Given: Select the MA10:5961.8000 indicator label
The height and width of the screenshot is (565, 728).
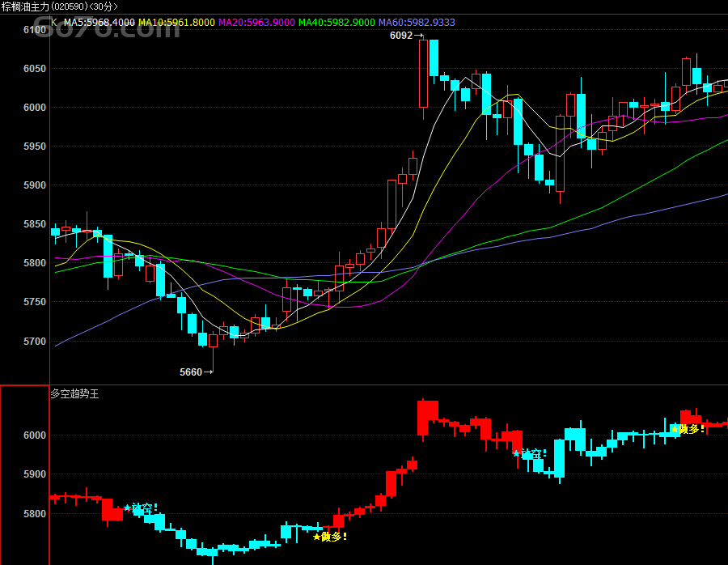Looking at the screenshot, I should point(176,23).
